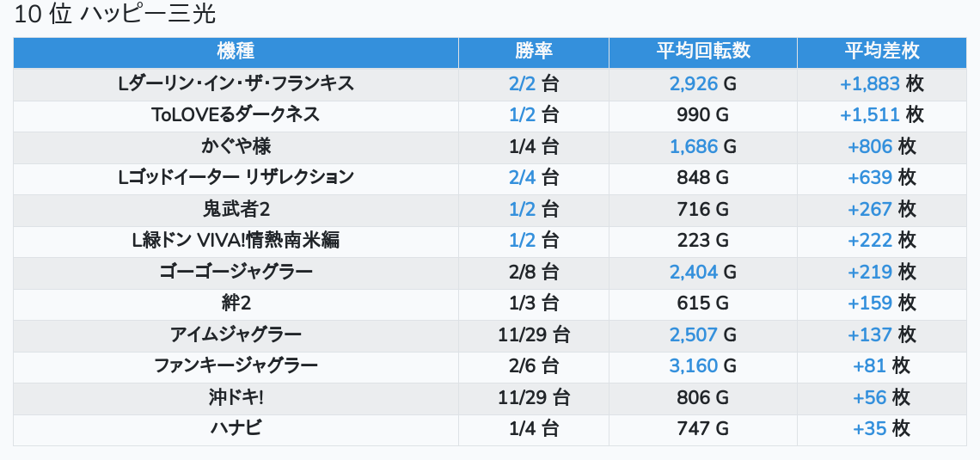Click the ToLOVEるダークネス row name

[236, 115]
